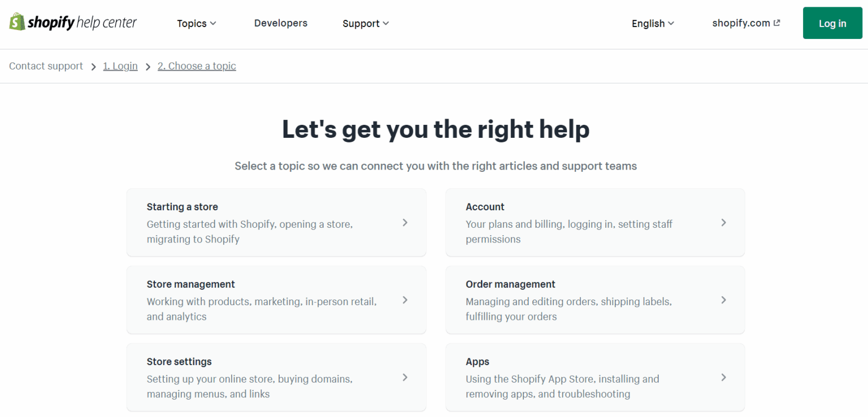Screen dimensions: 868x417
Task: Click the chevron arrow on Store management card
Action: 405,300
